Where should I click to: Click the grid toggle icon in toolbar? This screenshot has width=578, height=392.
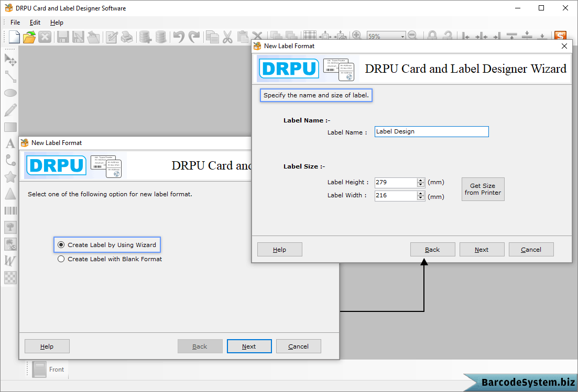(310, 36)
